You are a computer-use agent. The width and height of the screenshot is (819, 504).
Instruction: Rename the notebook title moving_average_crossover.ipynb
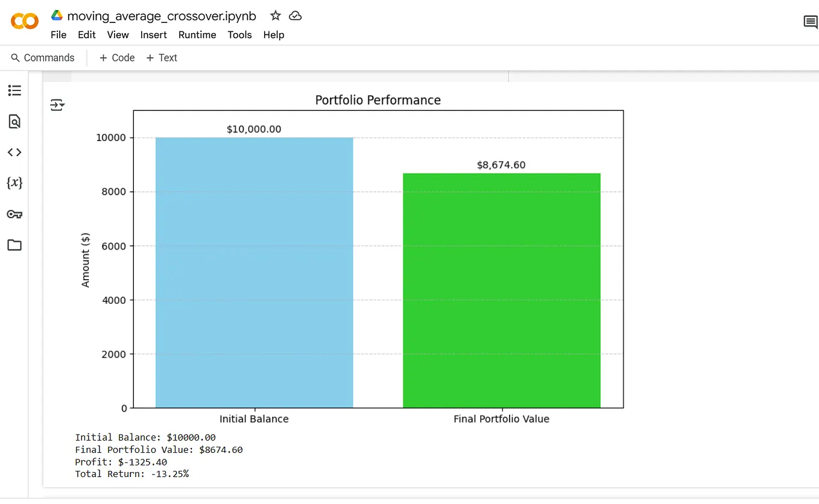coord(161,16)
